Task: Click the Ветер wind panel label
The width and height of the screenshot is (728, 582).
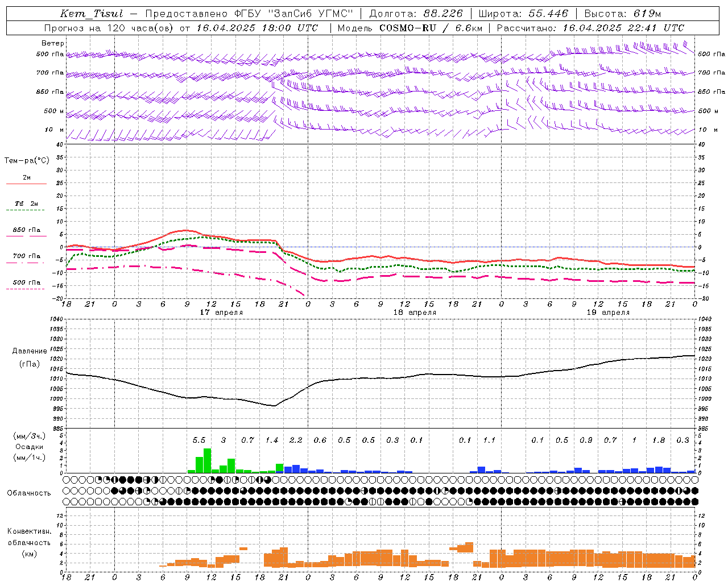Action: pos(52,43)
